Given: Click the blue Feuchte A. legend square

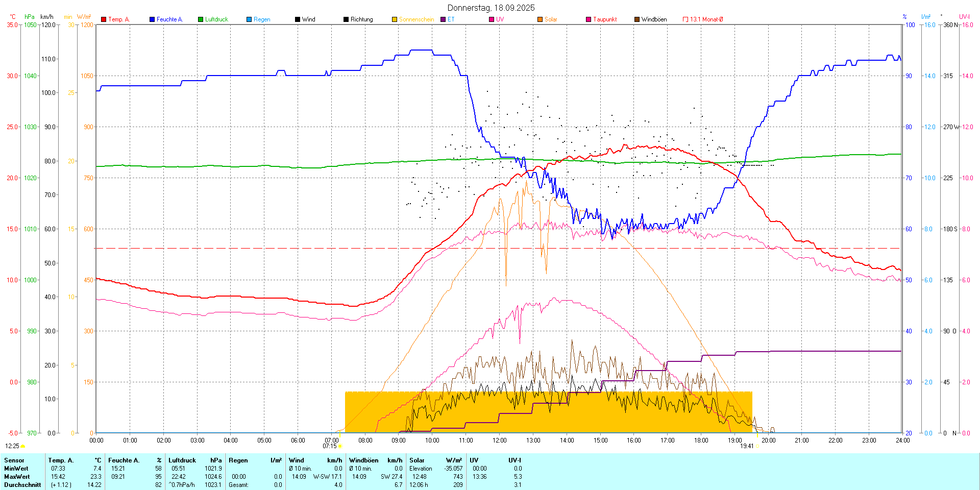Looking at the screenshot, I should (x=152, y=19).
